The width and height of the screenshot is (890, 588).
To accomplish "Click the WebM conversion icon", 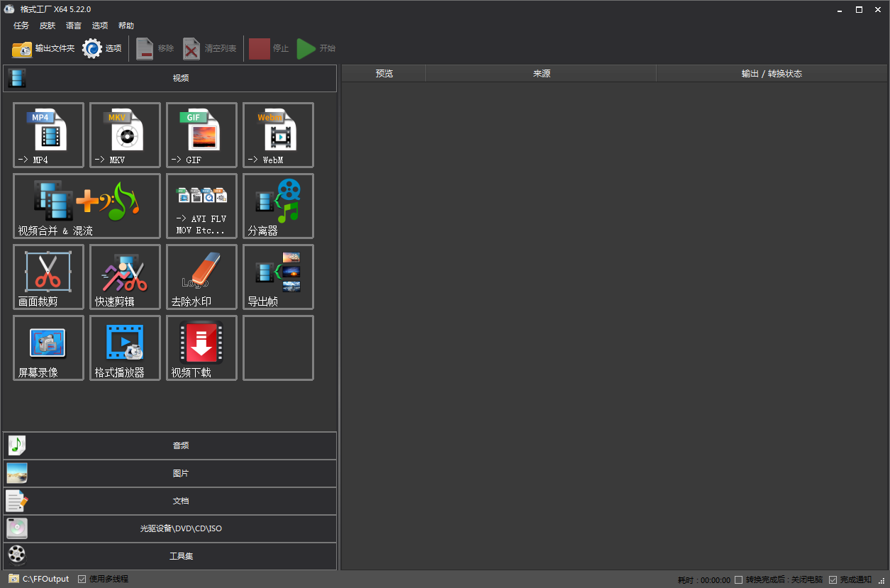I will [x=278, y=135].
